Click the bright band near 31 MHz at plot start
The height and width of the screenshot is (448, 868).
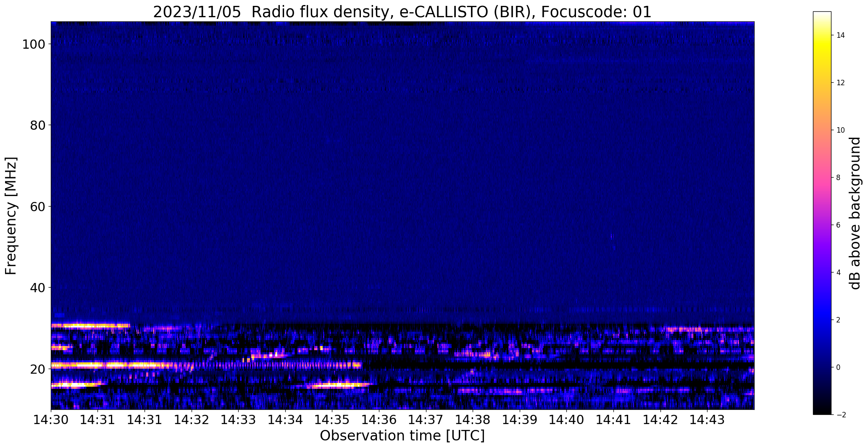tap(90, 325)
